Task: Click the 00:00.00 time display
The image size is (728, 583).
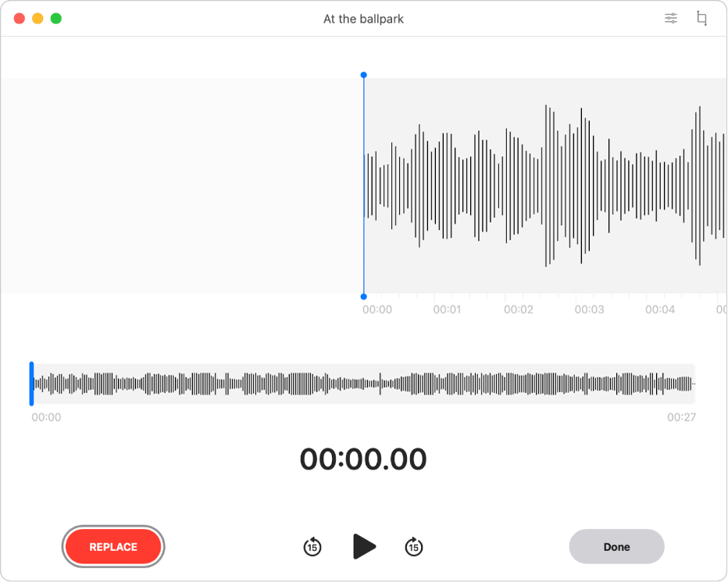Action: [364, 460]
